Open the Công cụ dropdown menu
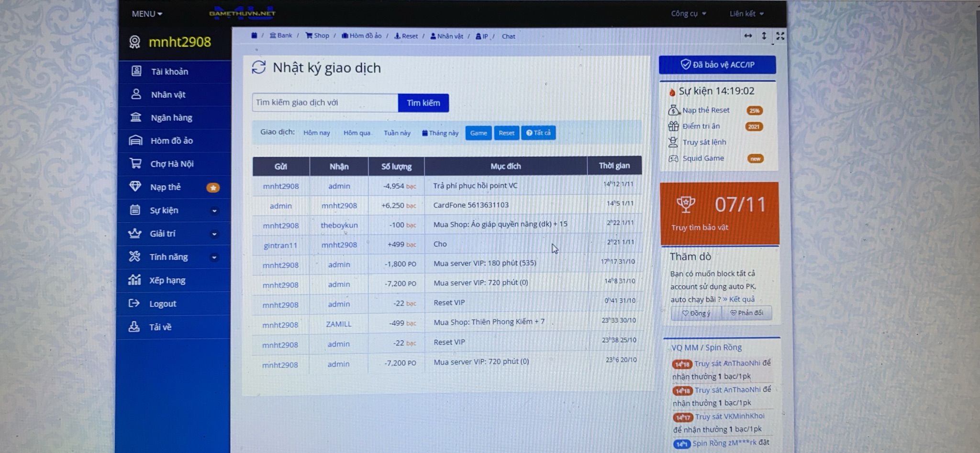980x453 pixels. pyautogui.click(x=688, y=13)
